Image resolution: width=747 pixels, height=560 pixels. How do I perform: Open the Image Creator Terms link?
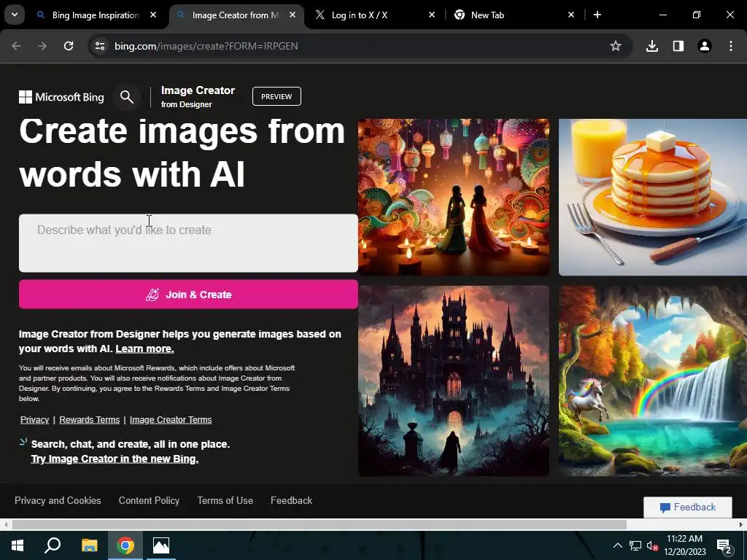click(x=171, y=419)
